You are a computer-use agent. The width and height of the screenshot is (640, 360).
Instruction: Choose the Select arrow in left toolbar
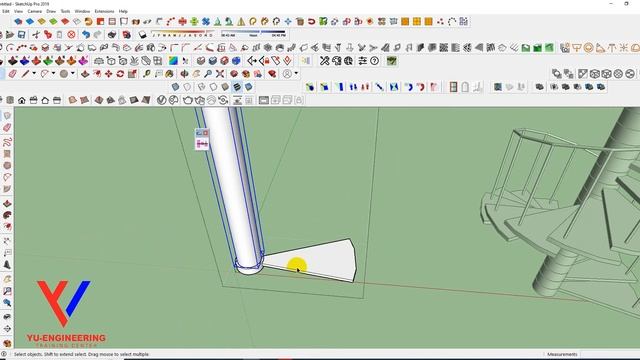coord(7,116)
